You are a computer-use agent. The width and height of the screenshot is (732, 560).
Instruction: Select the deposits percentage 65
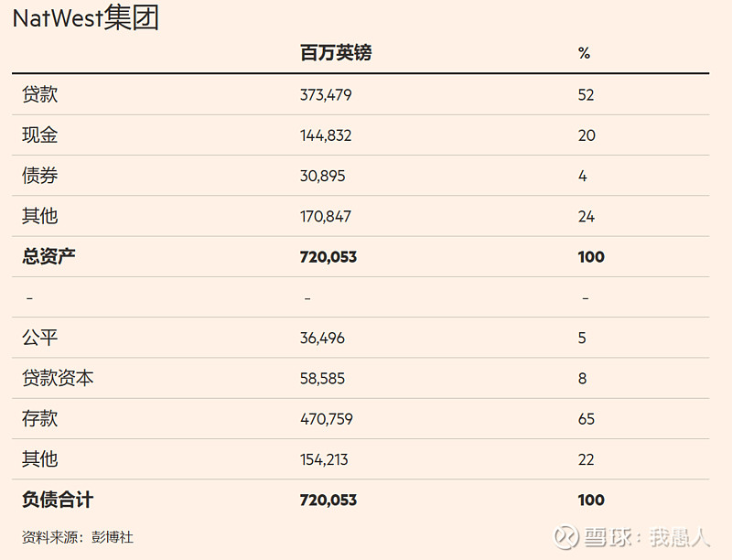click(587, 419)
